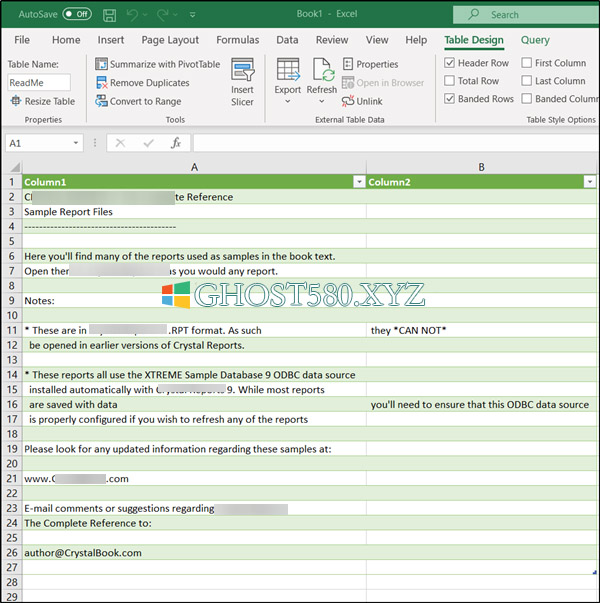Enable the Banded Columns checkbox

coord(527,99)
